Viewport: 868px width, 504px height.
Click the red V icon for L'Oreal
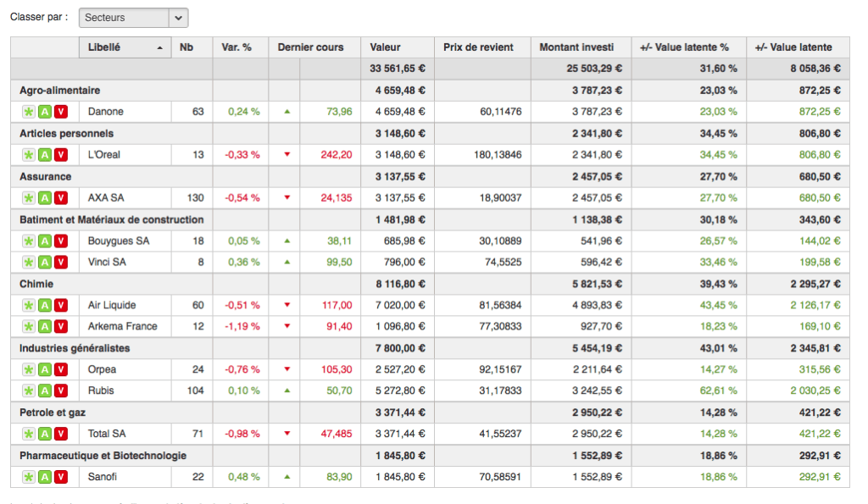61,155
